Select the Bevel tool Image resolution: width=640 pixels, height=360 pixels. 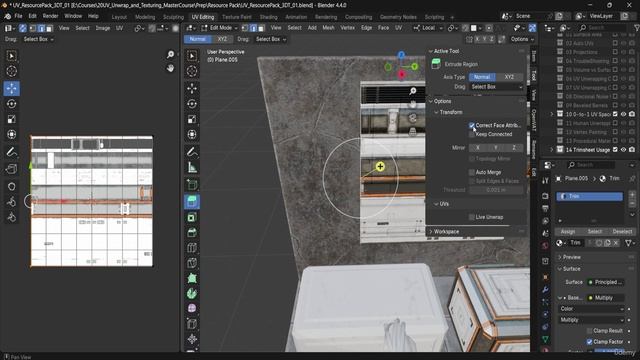(192, 233)
